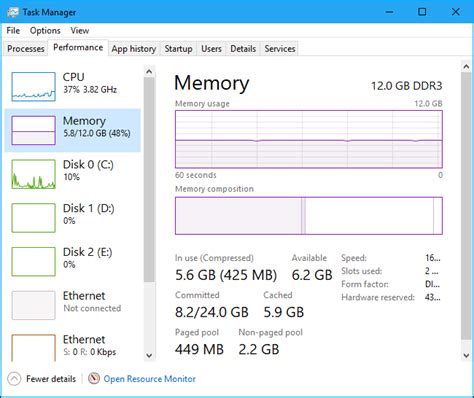
Task: Switch to the Services tab
Action: point(280,49)
